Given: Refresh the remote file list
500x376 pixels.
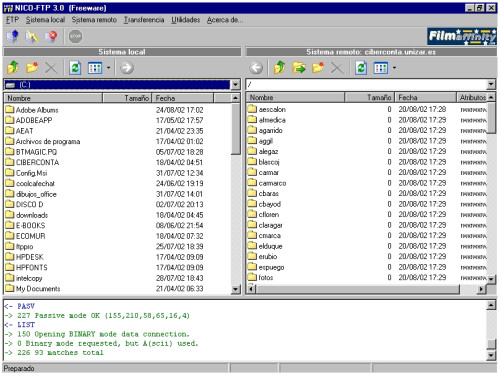Looking at the screenshot, I should click(361, 68).
